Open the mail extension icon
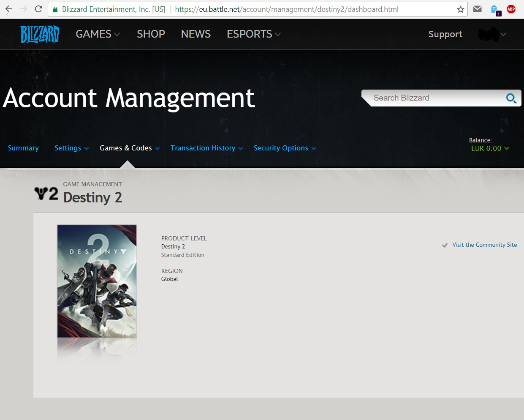 click(x=477, y=9)
